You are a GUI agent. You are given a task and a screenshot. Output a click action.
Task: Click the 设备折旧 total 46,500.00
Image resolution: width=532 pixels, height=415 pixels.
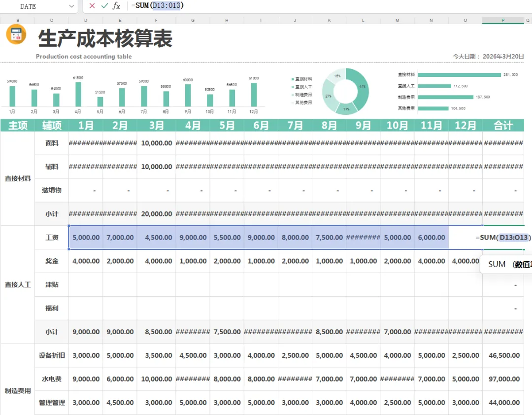click(x=503, y=355)
